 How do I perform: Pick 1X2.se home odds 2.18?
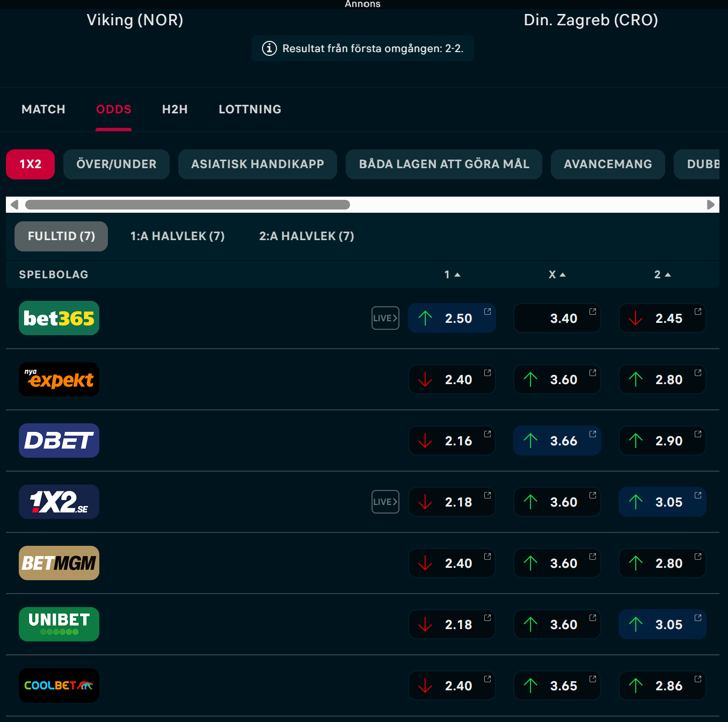point(452,502)
